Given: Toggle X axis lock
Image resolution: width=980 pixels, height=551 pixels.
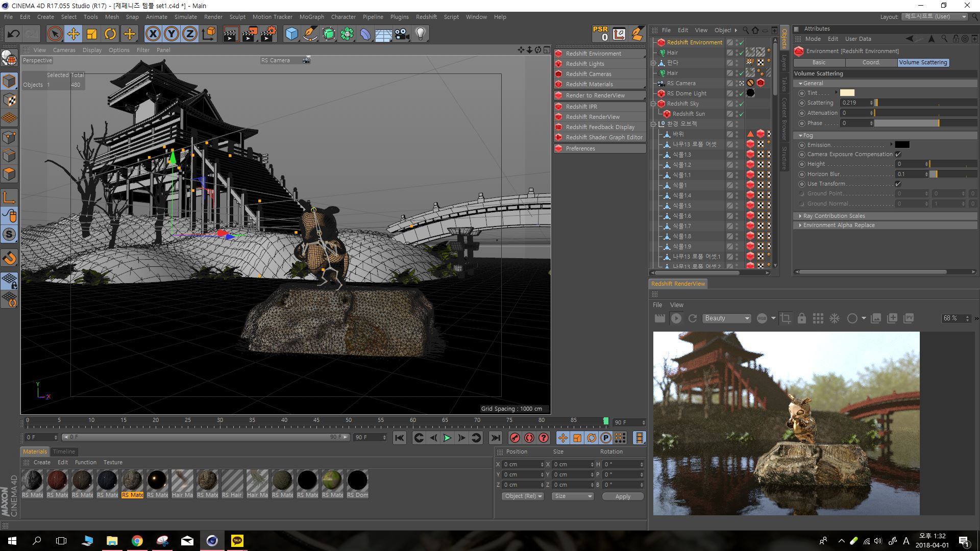Looking at the screenshot, I should click(x=153, y=34).
